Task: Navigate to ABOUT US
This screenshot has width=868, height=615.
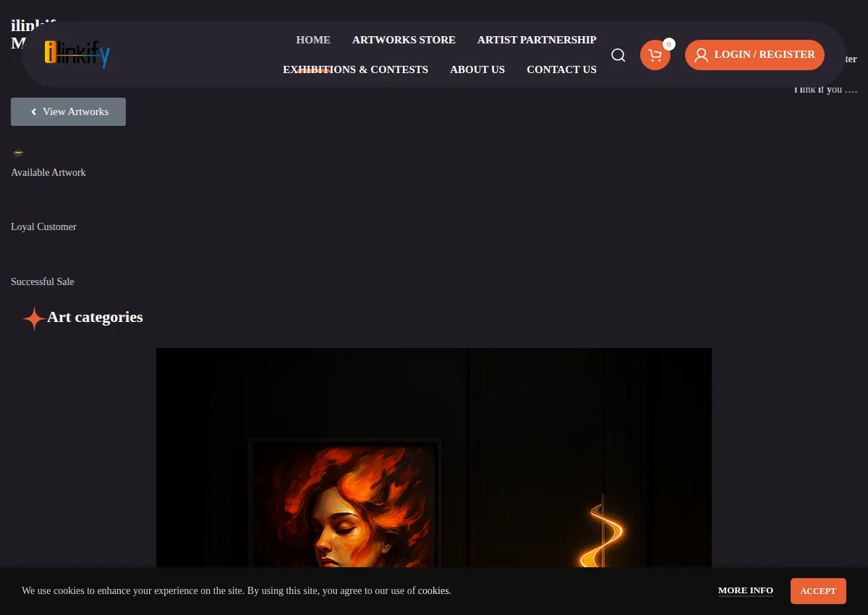Action: tap(477, 69)
